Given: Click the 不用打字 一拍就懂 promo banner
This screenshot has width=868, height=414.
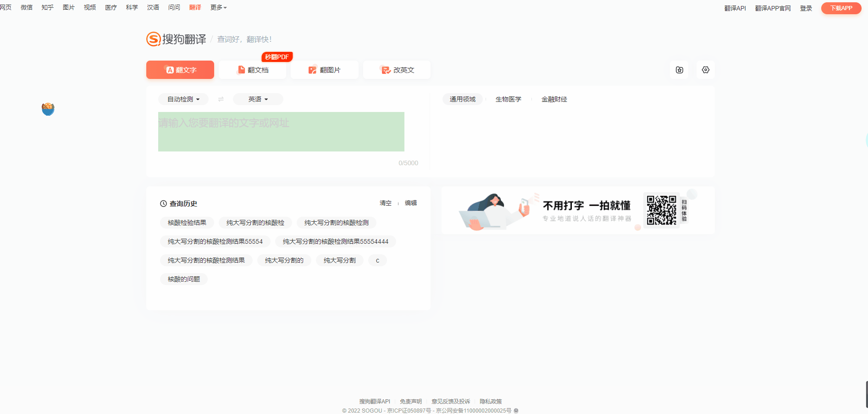Looking at the screenshot, I should pos(578,210).
